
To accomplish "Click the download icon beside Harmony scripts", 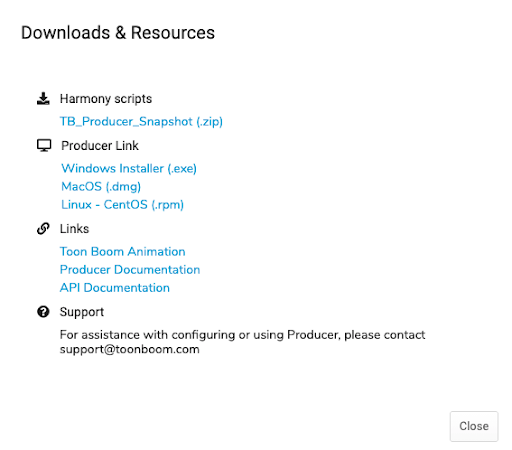I will pos(43,99).
